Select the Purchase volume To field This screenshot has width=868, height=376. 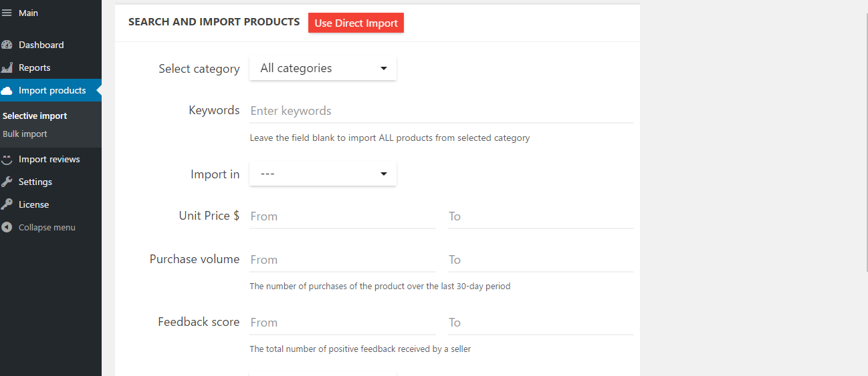pos(540,260)
